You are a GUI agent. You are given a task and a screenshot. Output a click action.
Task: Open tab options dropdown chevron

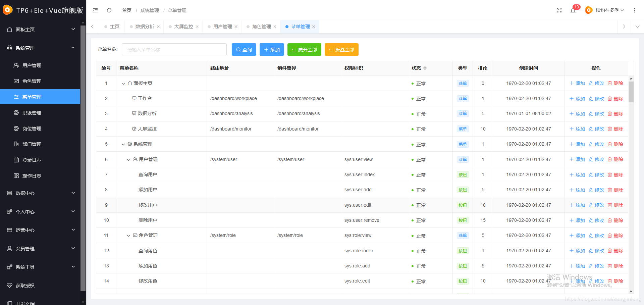[x=637, y=27]
